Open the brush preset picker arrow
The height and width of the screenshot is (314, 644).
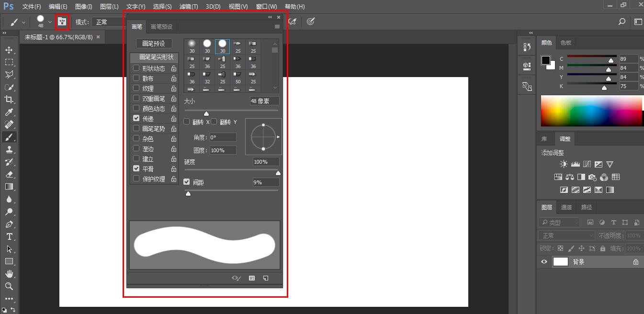point(50,22)
